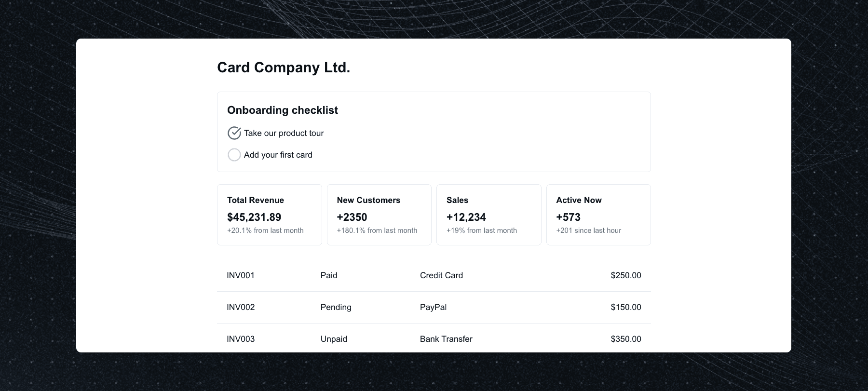The image size is (868, 391).
Task: Click the Sales stat card
Action: coord(488,215)
